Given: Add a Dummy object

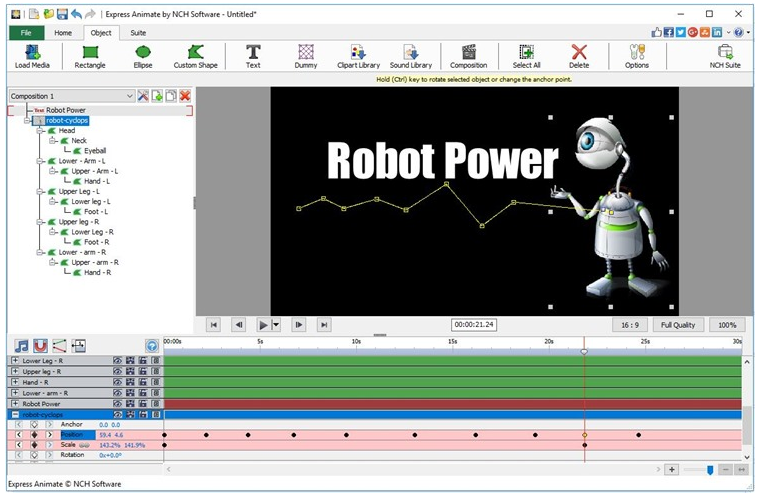Looking at the screenshot, I should pos(306,56).
